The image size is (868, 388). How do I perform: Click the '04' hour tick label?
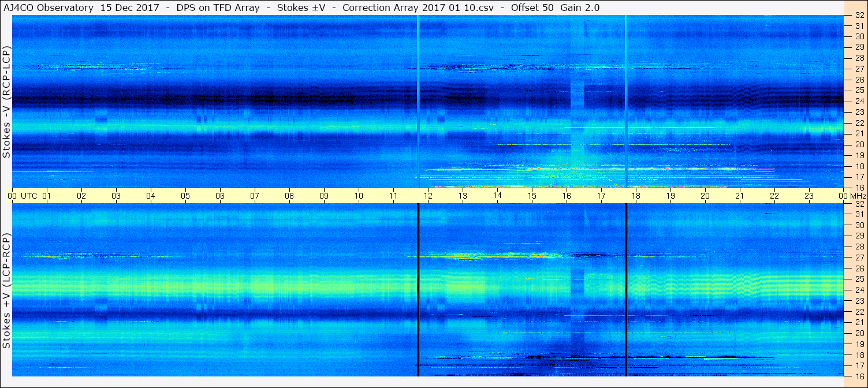(151, 196)
